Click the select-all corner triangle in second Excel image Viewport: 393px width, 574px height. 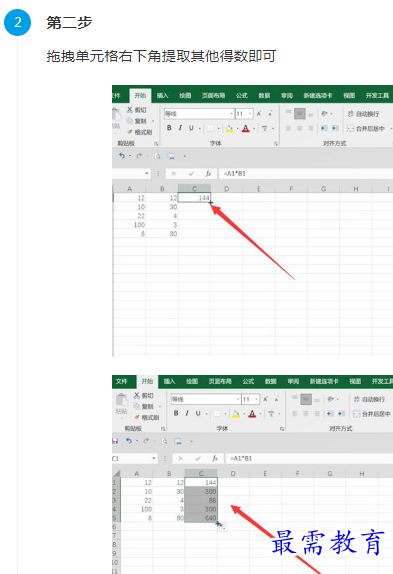116,474
